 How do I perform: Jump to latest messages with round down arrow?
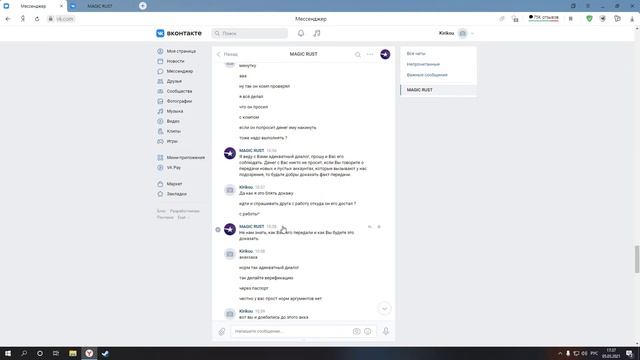point(384,309)
